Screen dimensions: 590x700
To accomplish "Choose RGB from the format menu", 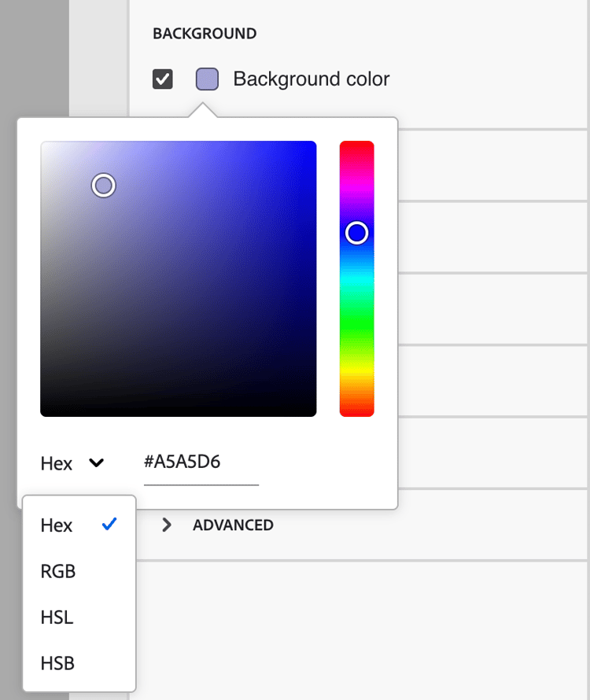I will (58, 572).
